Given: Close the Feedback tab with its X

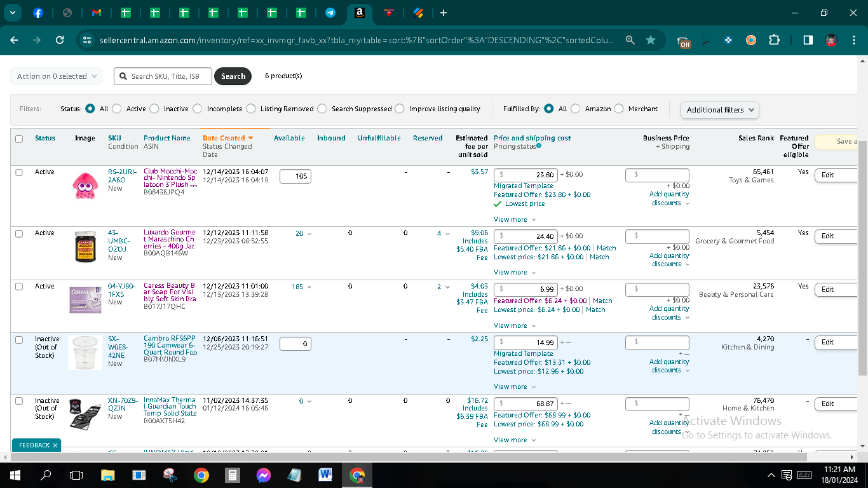Looking at the screenshot, I should 55,445.
